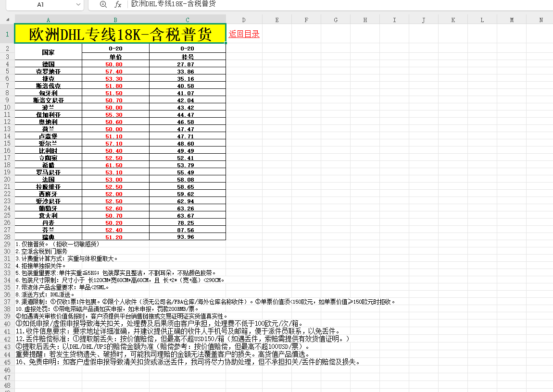This screenshot has height=392, width=553.
Task: Select row 28 header
Action: tap(7, 237)
